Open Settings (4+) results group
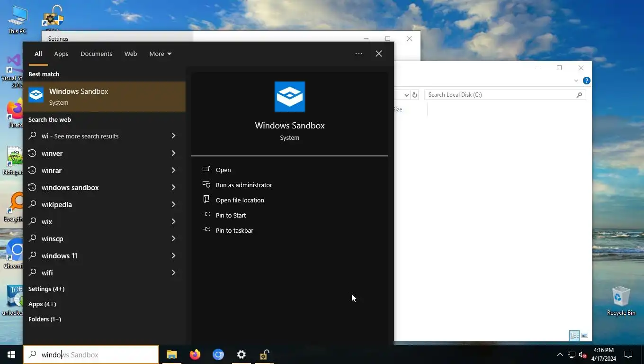Image resolution: width=644 pixels, height=364 pixels. coord(46,289)
